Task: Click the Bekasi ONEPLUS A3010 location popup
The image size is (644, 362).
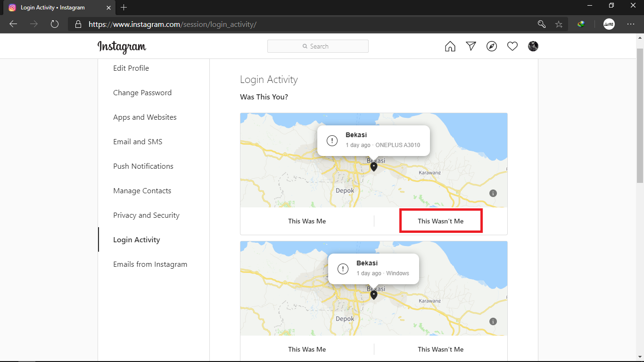Action: [373, 140]
